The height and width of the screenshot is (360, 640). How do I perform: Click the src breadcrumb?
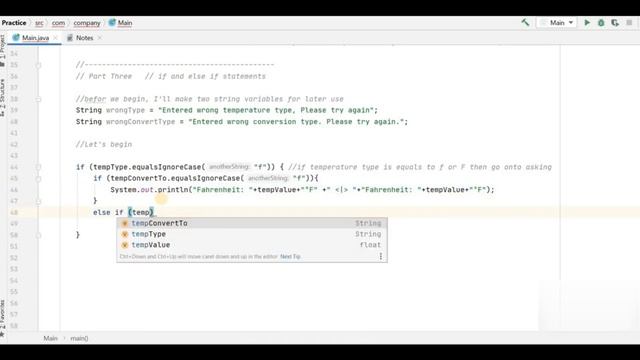point(39,23)
